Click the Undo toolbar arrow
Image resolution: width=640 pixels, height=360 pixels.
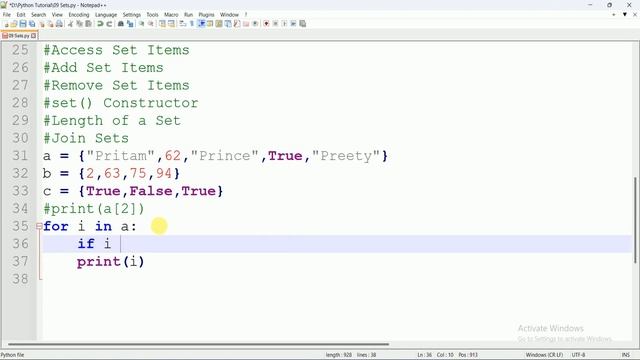coord(100,24)
